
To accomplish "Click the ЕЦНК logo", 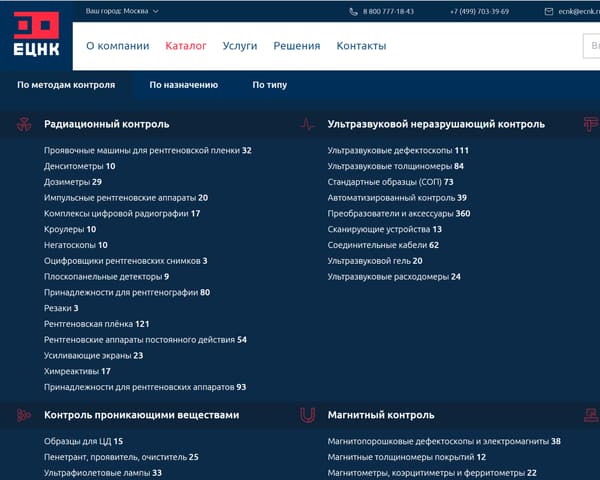I will tap(36, 34).
